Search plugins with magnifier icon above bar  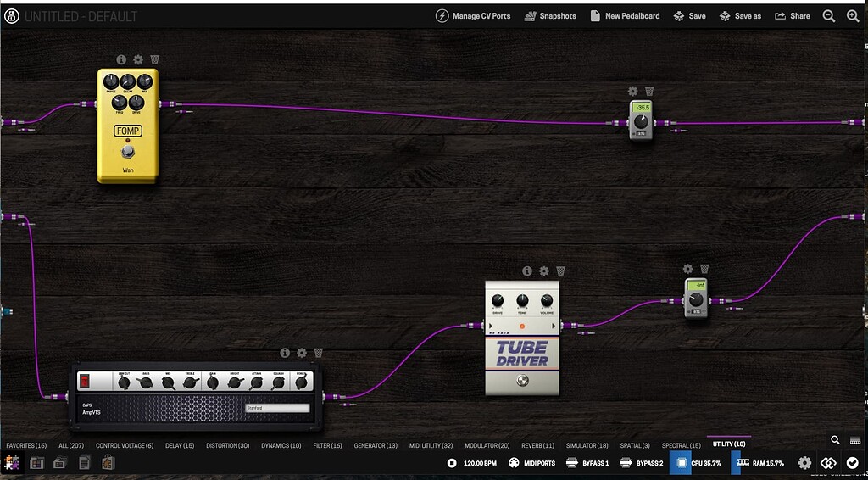pos(835,440)
